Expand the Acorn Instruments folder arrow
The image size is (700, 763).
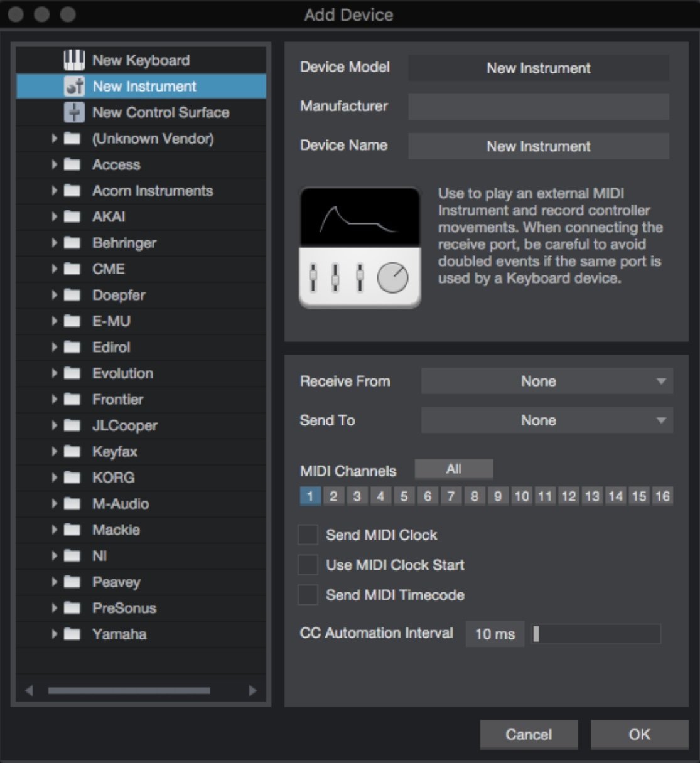[55, 190]
